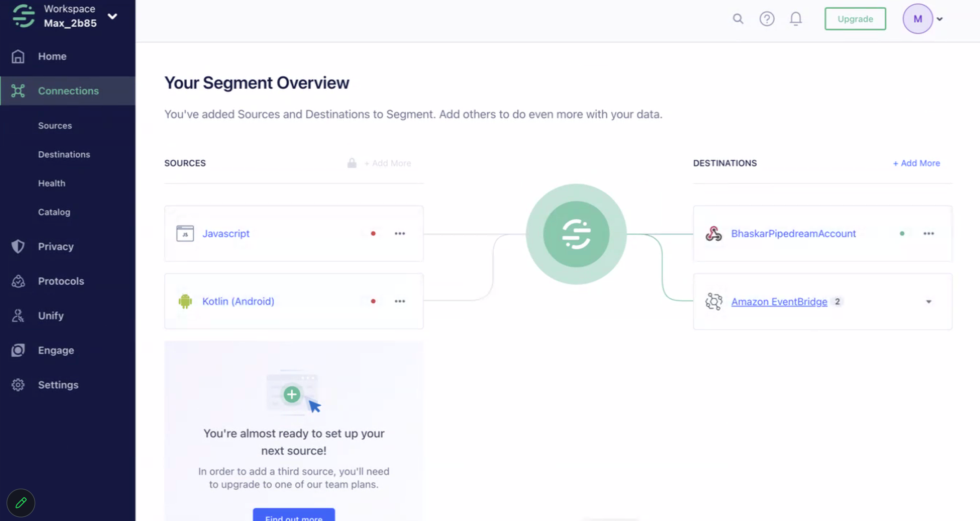Click the green status dot for BhaskarPipedreamAccount
980x521 pixels.
pos(901,233)
